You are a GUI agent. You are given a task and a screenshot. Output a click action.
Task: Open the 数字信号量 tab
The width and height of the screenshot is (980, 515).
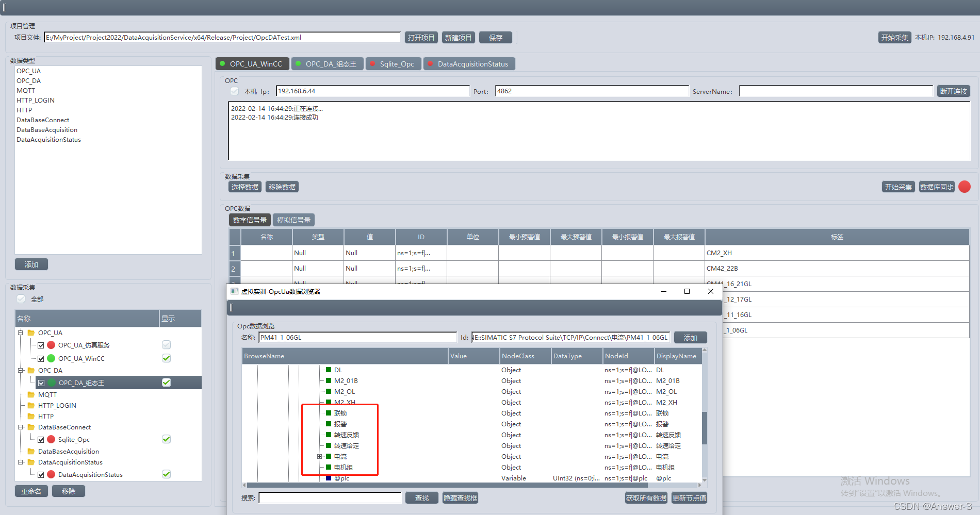click(x=250, y=220)
